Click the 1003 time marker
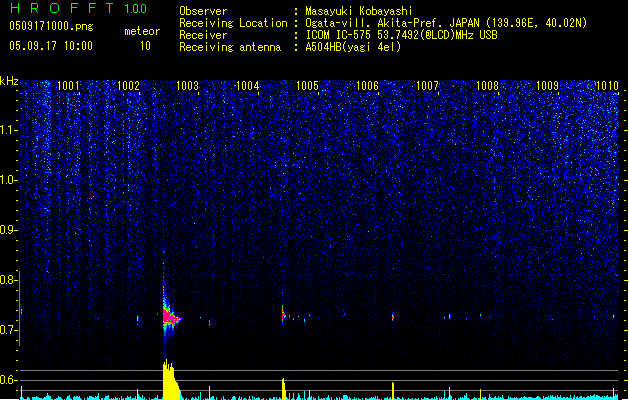 pos(188,86)
